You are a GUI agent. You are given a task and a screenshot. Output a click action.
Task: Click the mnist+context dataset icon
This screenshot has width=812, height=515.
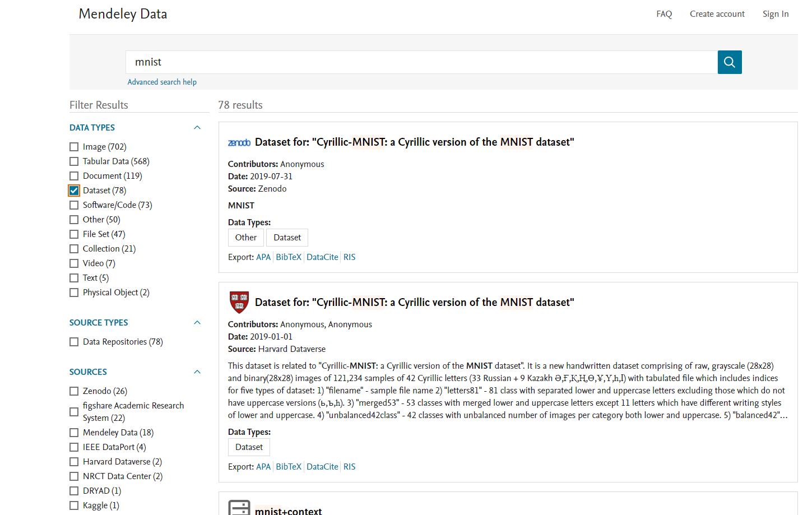click(239, 507)
